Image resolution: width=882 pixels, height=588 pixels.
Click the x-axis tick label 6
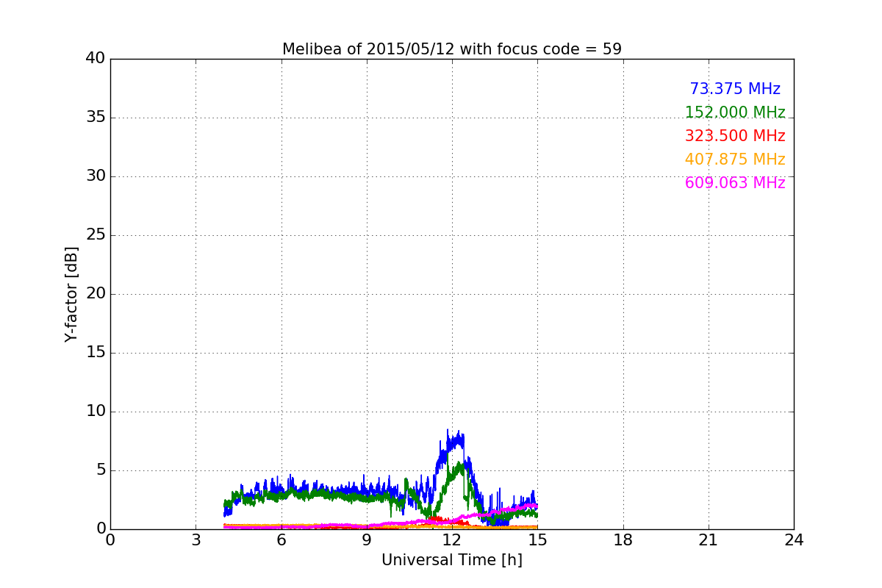(281, 540)
